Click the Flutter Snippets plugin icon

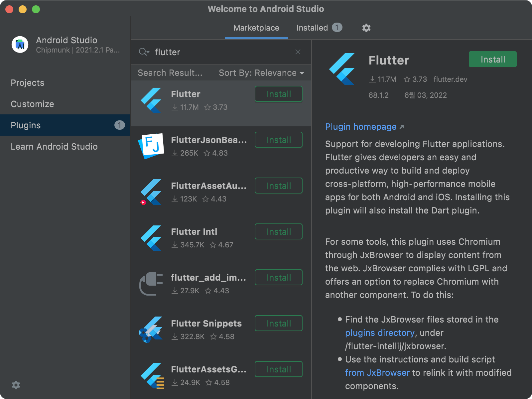[151, 330]
